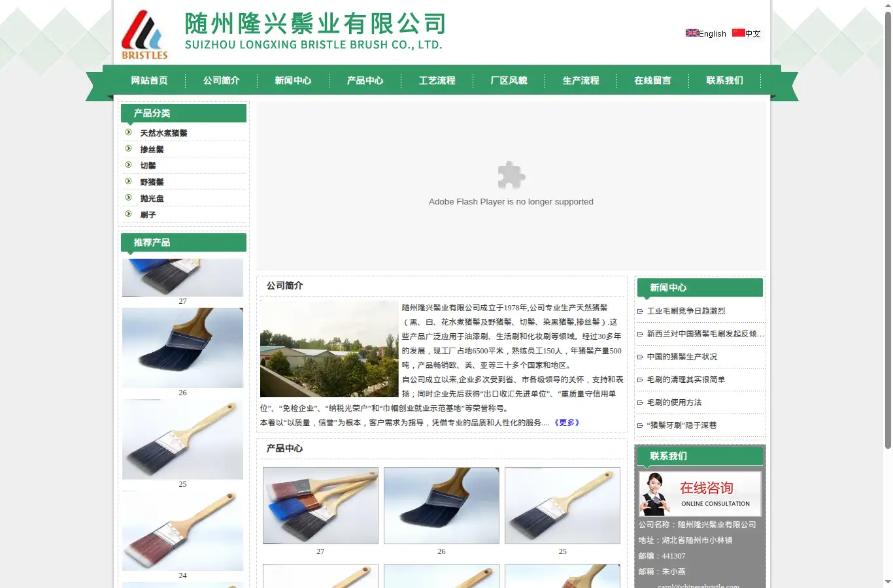The image size is (893, 588).
Task: Open news 毛刷的清理其实很简单
Action: [686, 380]
